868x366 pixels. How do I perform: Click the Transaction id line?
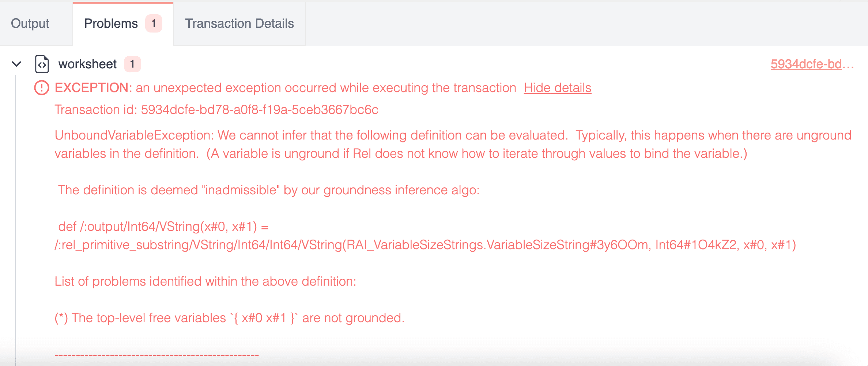coord(216,110)
